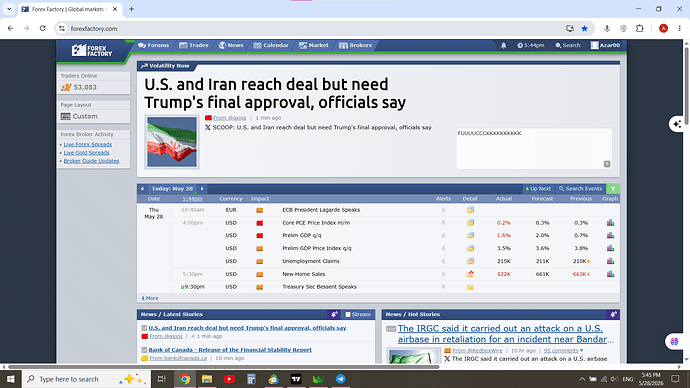Open the From @axios source link in headline
Screen dimensions: 690x388
(x=229, y=118)
